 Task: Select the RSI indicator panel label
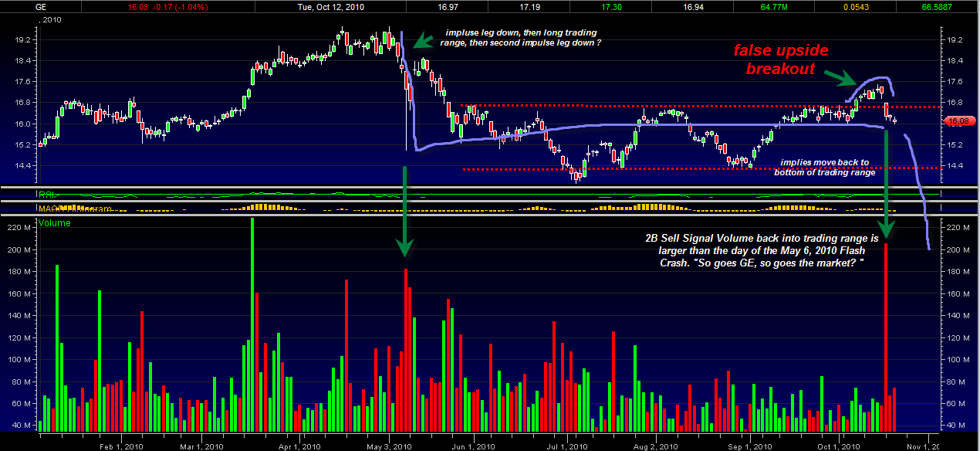pos(48,193)
